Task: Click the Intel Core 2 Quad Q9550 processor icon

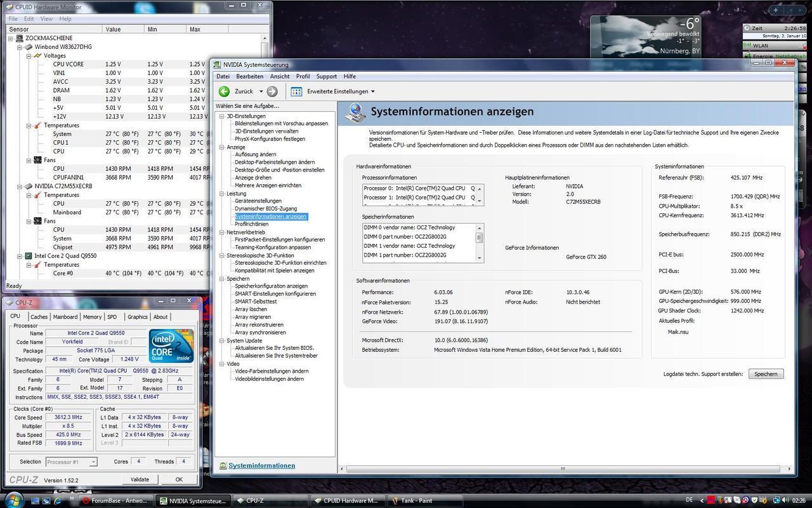Action: (29, 256)
